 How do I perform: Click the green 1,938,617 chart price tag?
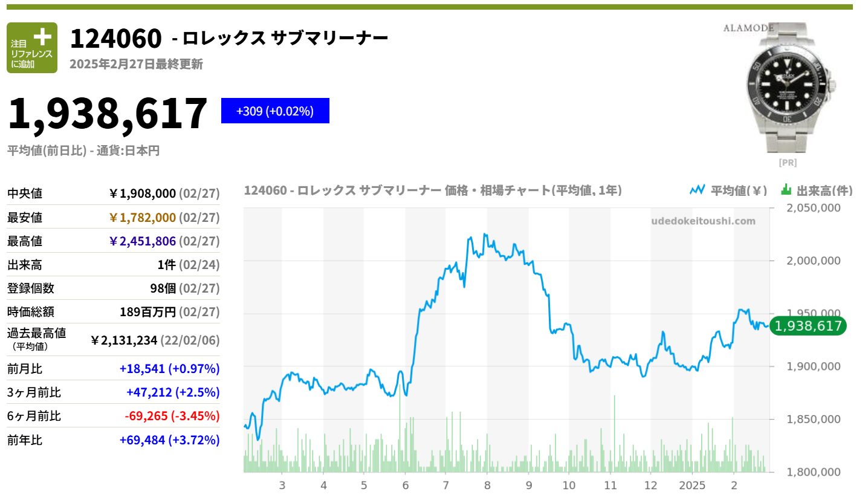(x=808, y=326)
